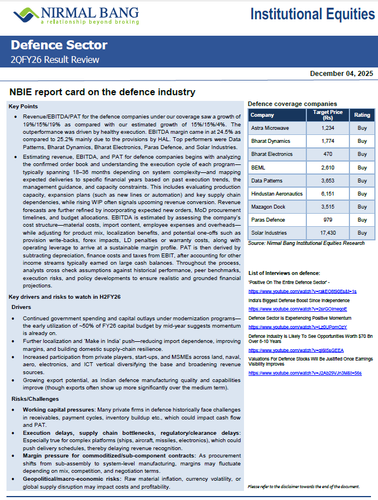Click the date 'December 04, 2025'
378x500 pixels.
point(341,73)
